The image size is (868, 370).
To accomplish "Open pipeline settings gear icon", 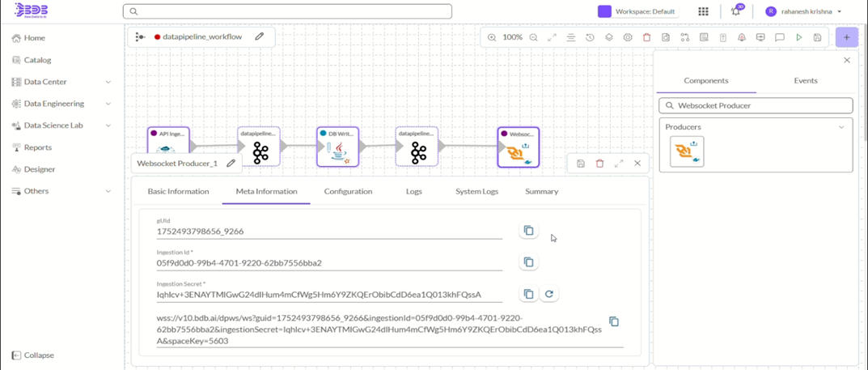I will coord(628,37).
